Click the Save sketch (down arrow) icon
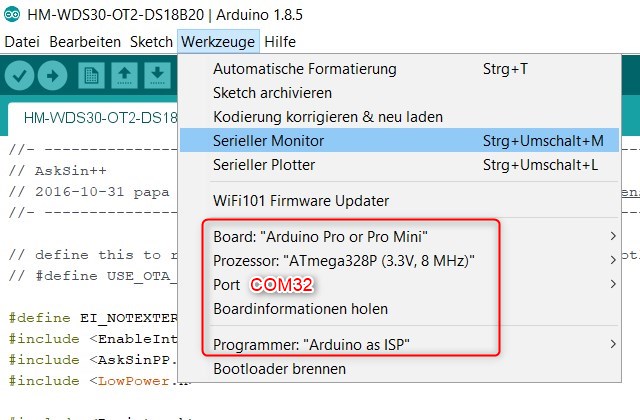Screen dimensions: 640x420 157,75
